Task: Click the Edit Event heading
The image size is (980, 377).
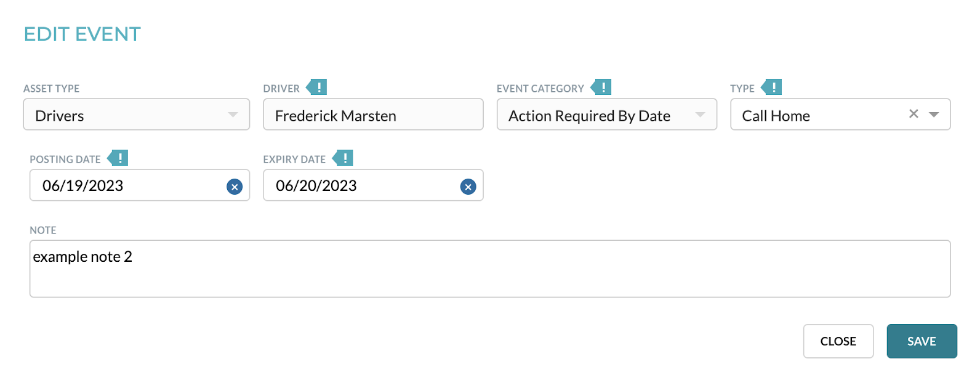Action: tap(82, 34)
